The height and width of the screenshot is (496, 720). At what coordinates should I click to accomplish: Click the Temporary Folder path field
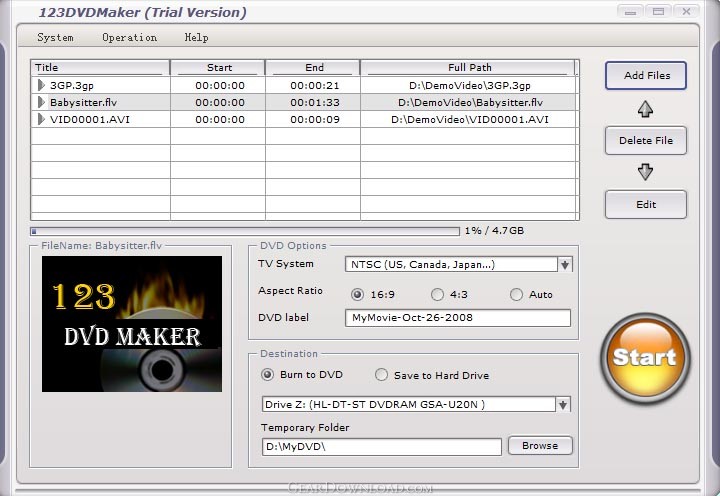[382, 447]
